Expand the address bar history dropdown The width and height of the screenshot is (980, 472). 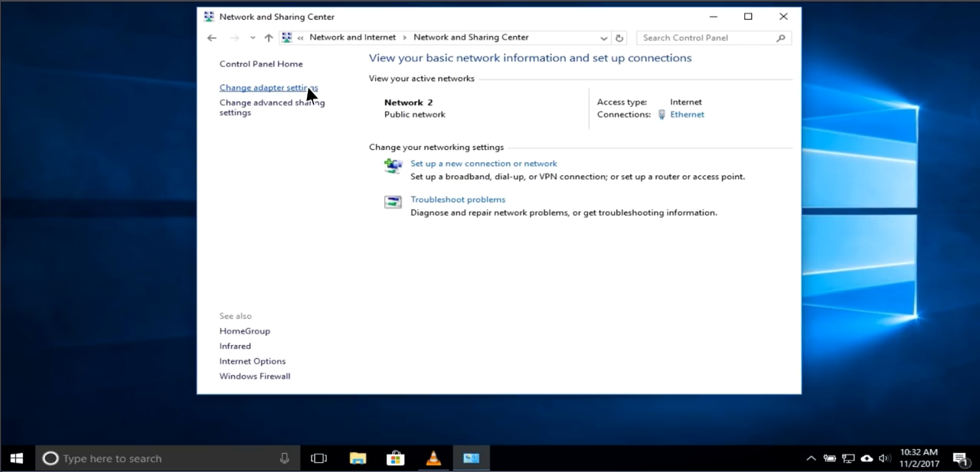[603, 38]
